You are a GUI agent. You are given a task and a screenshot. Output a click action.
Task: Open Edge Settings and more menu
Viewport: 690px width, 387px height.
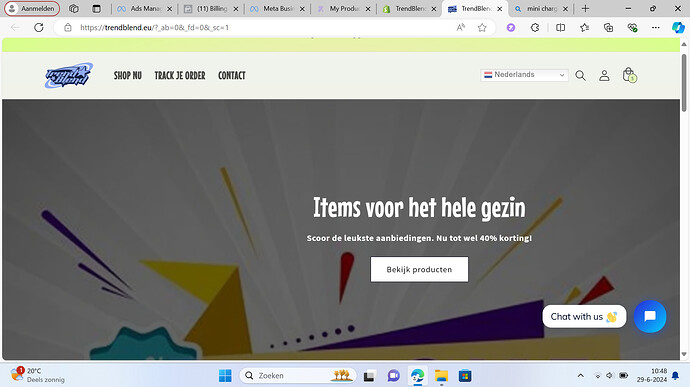[656, 27]
